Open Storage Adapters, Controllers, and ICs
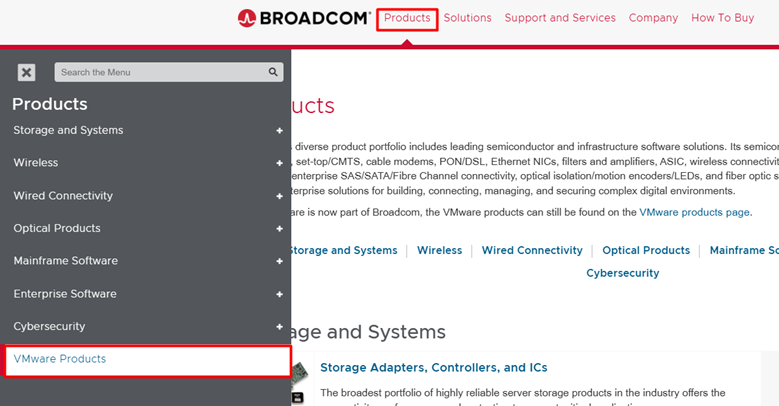 tap(433, 368)
